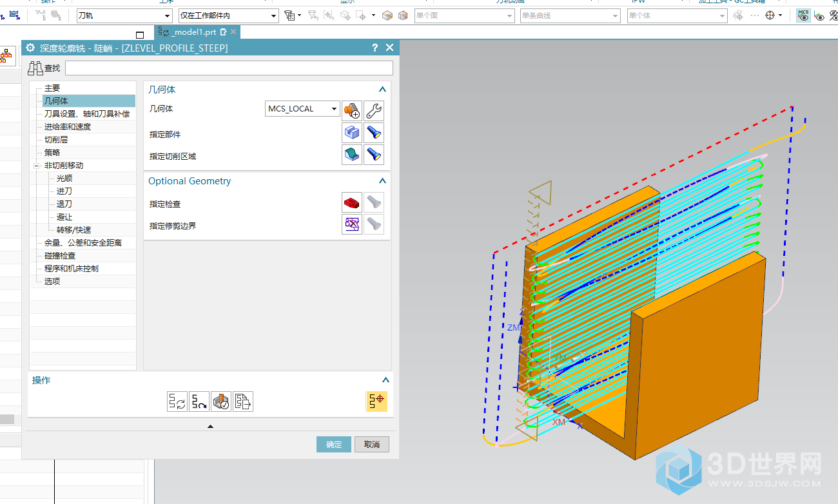Select 进刀 under 非切削移动
This screenshot has width=838, height=504.
(x=64, y=191)
